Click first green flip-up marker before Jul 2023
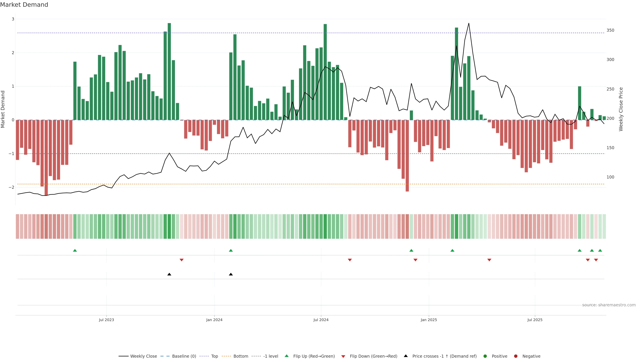The width and height of the screenshot is (644, 362). point(75,251)
